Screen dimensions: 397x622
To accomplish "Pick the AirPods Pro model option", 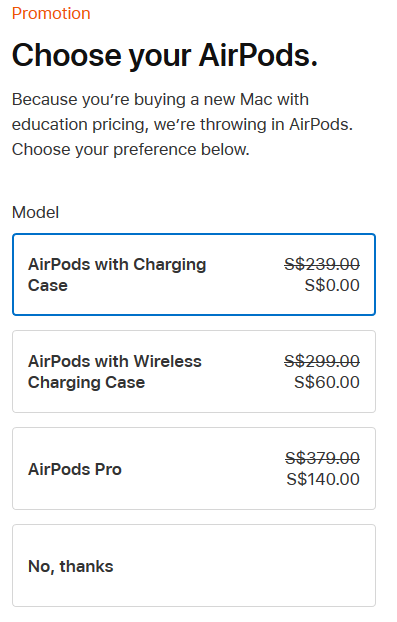I will pos(194,468).
